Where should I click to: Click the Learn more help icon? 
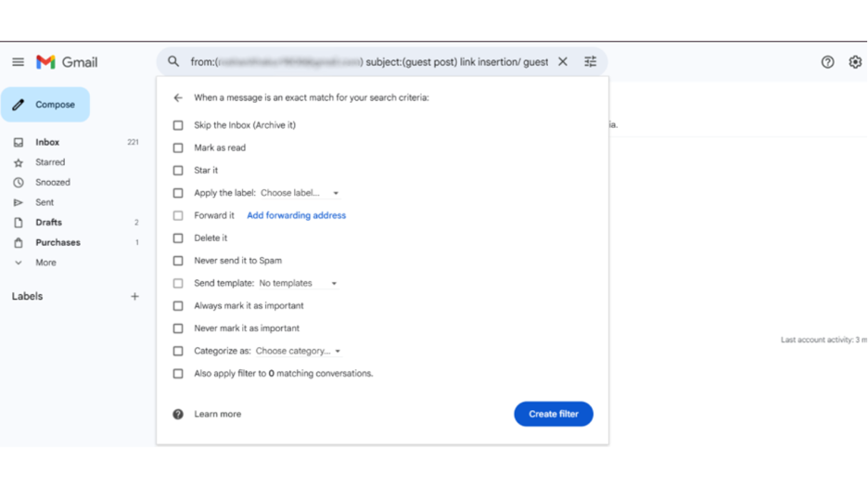click(x=178, y=414)
